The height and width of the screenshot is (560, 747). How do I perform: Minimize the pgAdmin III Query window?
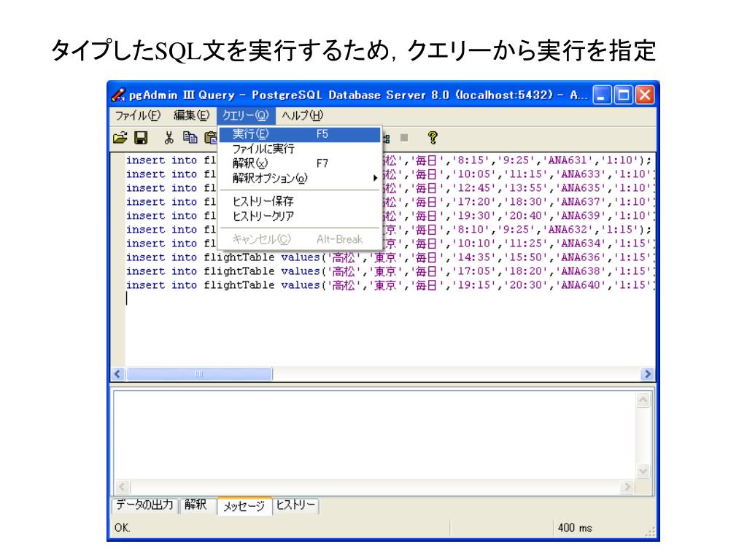pos(602,95)
